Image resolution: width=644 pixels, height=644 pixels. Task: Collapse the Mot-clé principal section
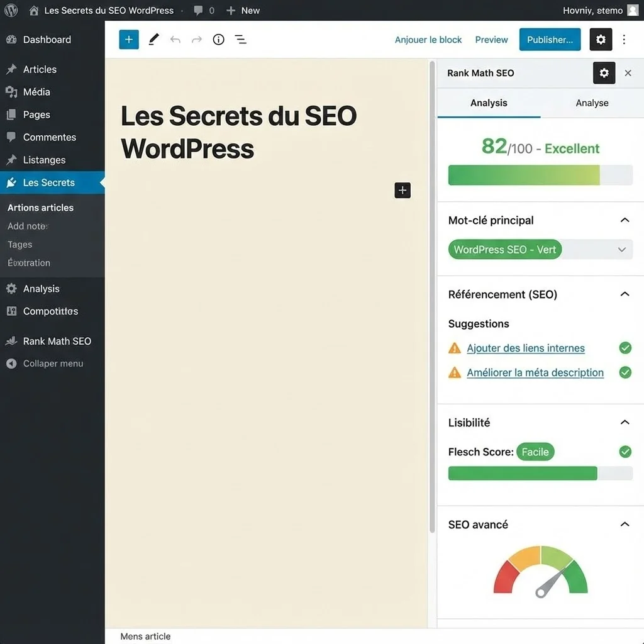pos(625,220)
